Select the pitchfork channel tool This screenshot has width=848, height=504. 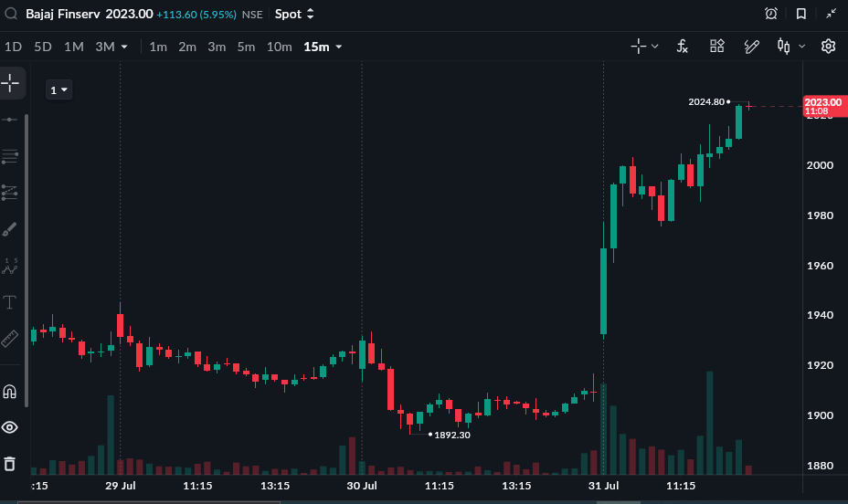point(10,193)
